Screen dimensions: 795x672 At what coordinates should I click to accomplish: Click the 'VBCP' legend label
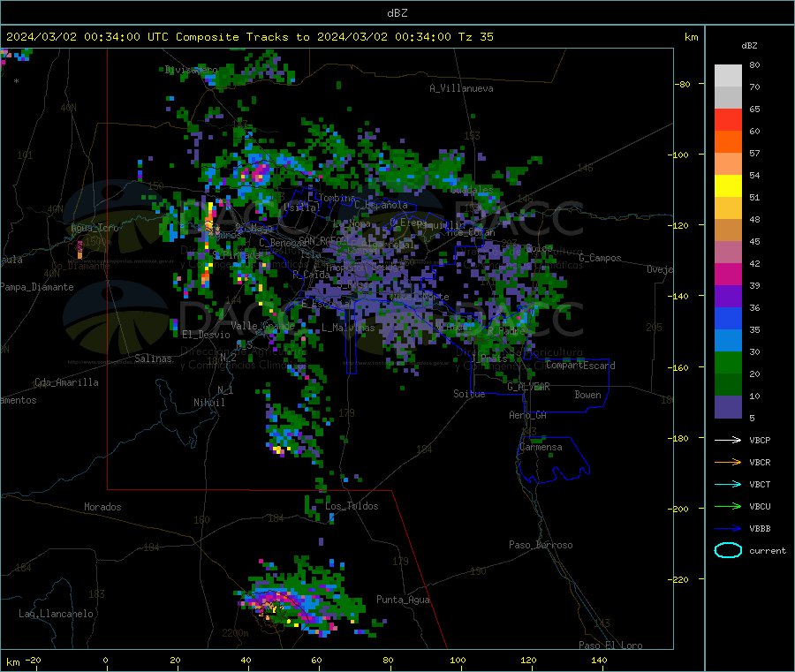click(760, 440)
